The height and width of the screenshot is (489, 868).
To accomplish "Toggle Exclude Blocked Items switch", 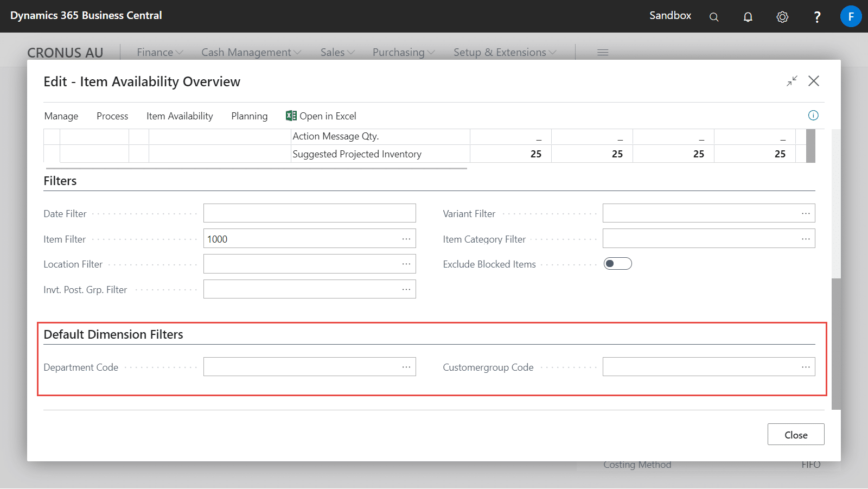I will point(618,264).
